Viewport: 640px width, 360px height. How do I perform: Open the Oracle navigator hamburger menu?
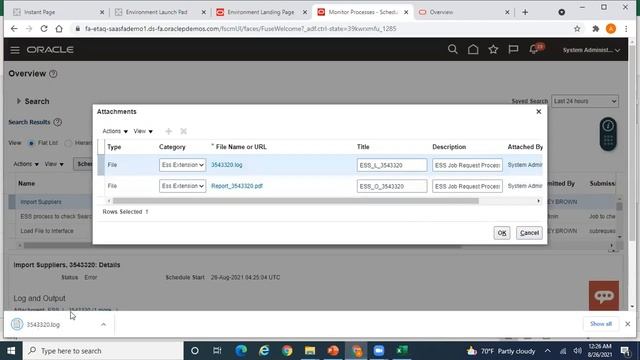15,50
